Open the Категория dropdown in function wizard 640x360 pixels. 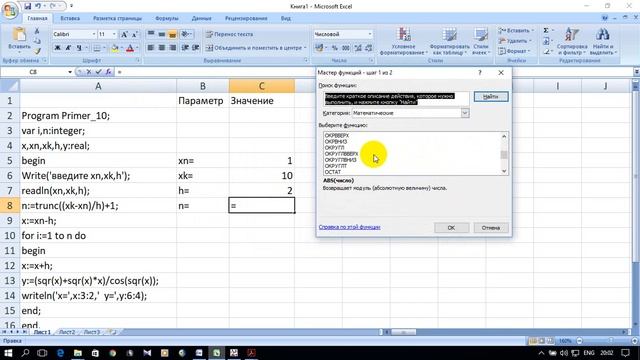(x=465, y=113)
